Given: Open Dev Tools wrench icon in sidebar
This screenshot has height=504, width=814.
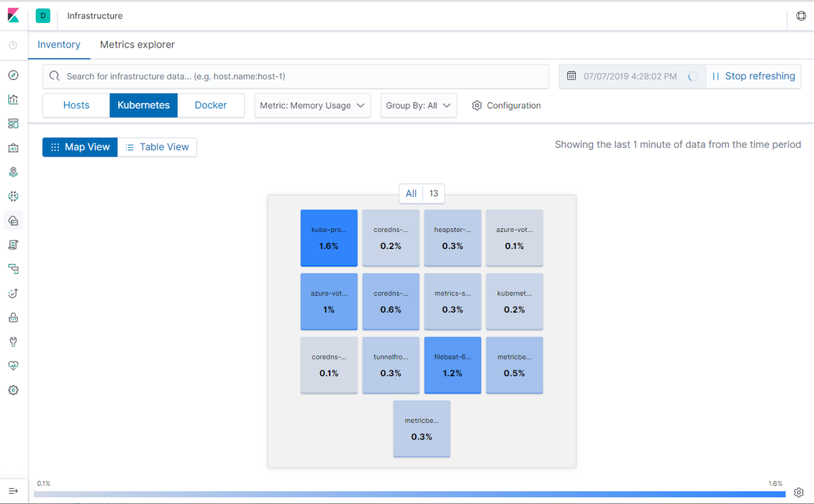Looking at the screenshot, I should click(x=13, y=341).
